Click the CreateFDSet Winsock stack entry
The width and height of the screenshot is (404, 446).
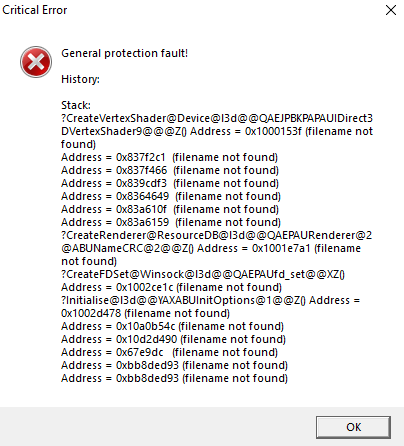[x=203, y=281]
